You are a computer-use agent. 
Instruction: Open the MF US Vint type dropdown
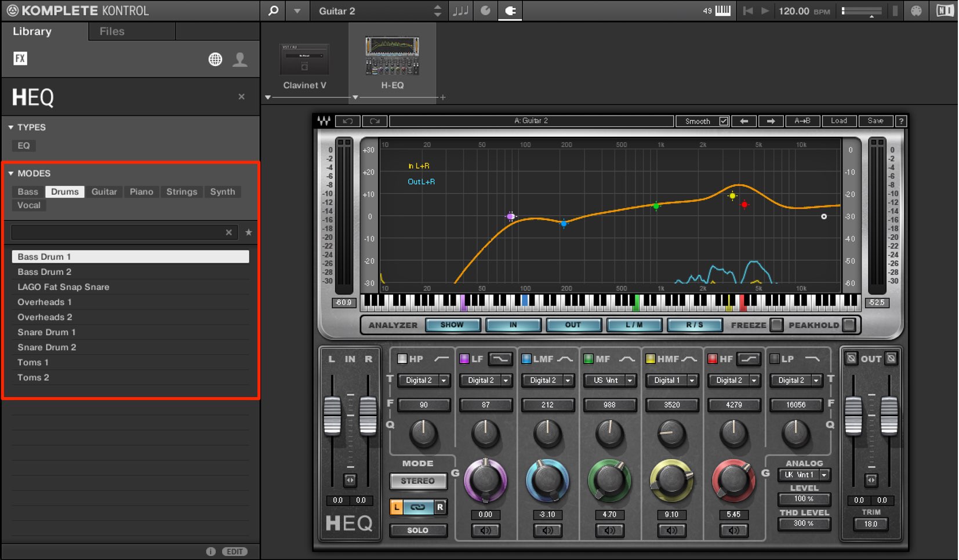pyautogui.click(x=630, y=380)
